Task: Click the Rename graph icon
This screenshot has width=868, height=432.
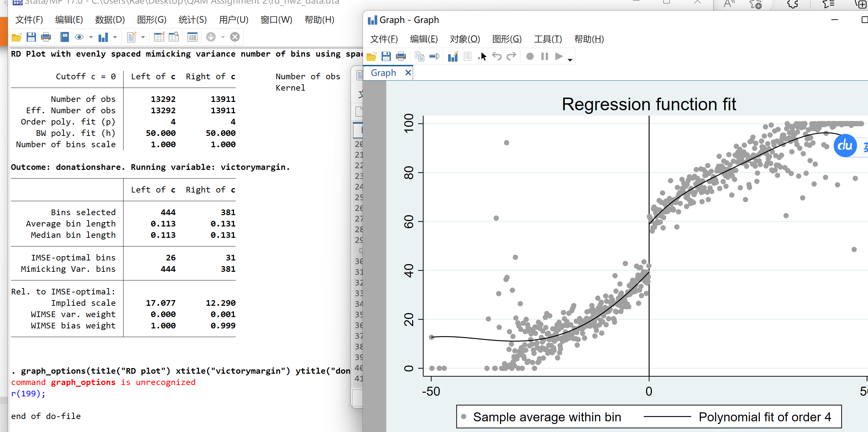Action: tap(434, 57)
